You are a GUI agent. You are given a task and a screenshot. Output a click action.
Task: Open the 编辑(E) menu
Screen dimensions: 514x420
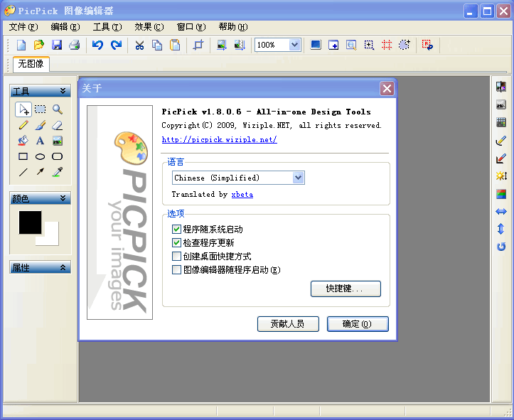[65, 27]
